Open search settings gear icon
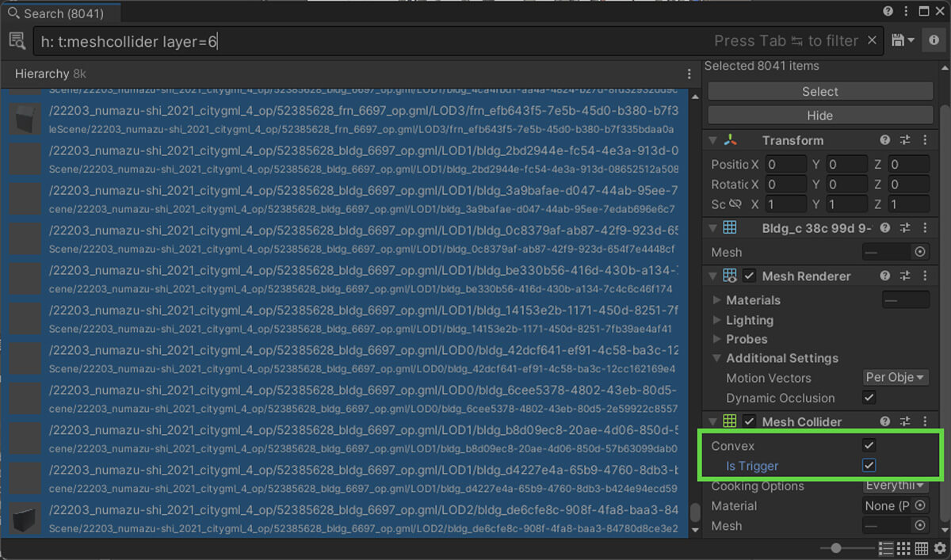The height and width of the screenshot is (560, 951). click(938, 548)
